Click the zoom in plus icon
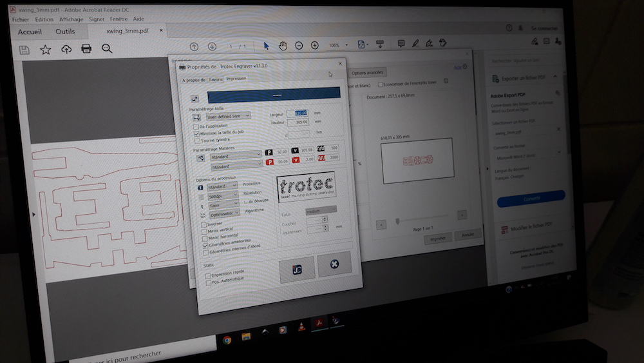 315,45
